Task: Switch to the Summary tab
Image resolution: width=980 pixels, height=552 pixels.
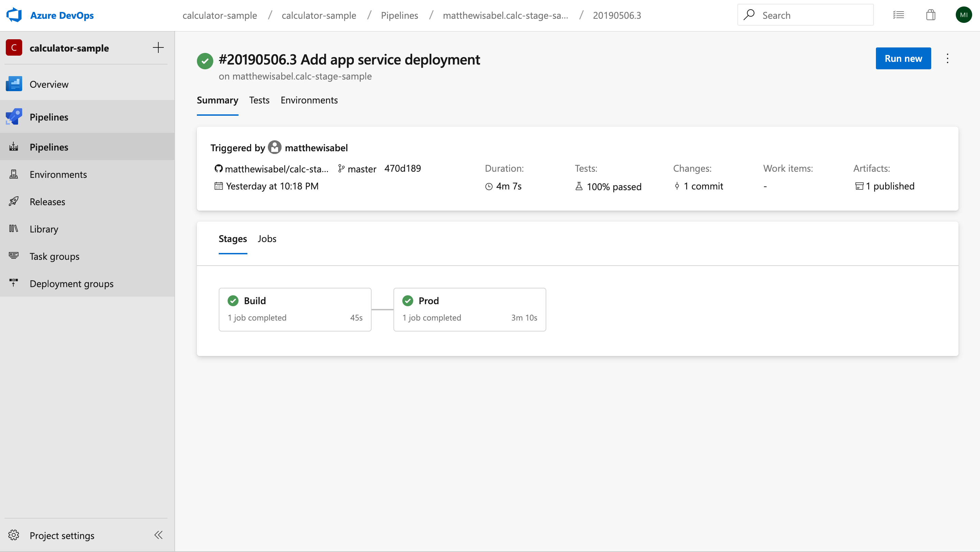Action: click(217, 100)
